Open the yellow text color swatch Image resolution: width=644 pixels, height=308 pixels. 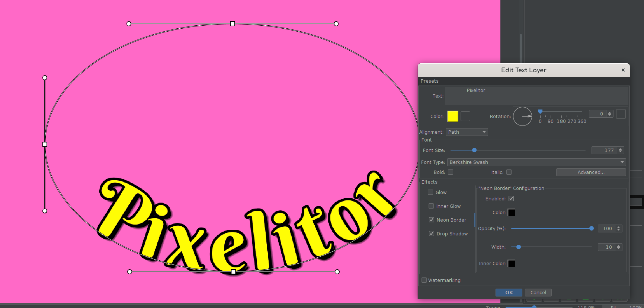click(452, 116)
